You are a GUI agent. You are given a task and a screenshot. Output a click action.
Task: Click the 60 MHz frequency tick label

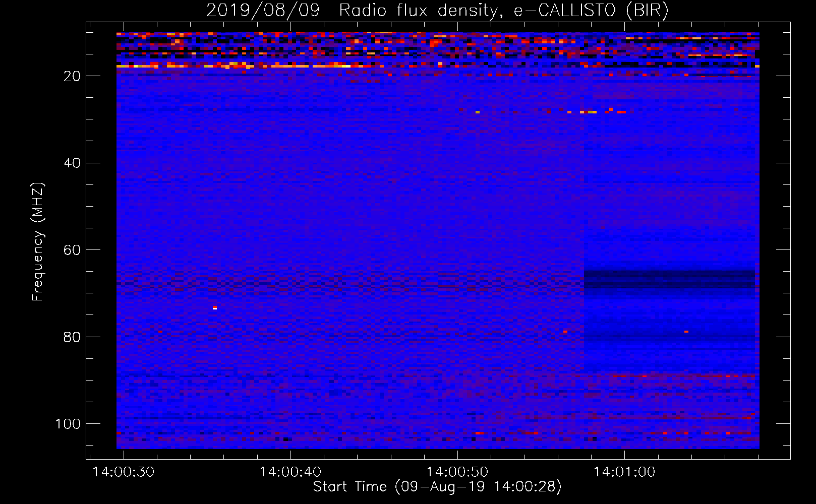click(73, 250)
